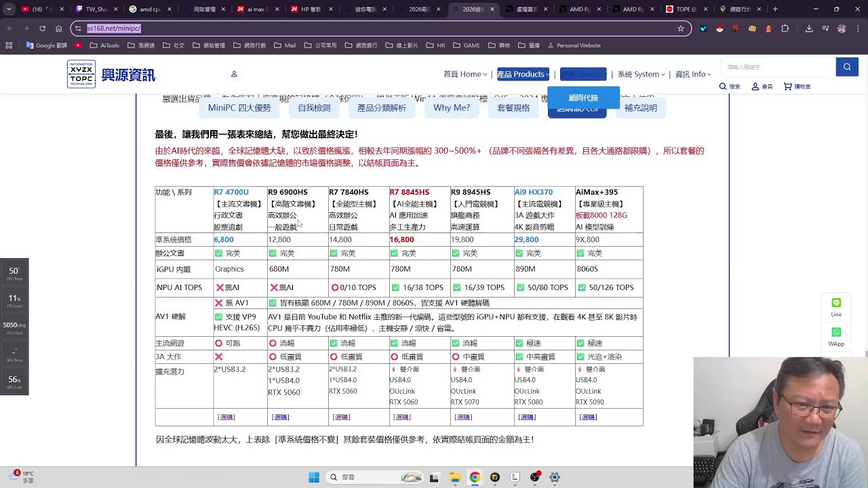This screenshot has width=868, height=488.
Task: Click [選購] under AiMax+395 column
Action: [x=588, y=417]
